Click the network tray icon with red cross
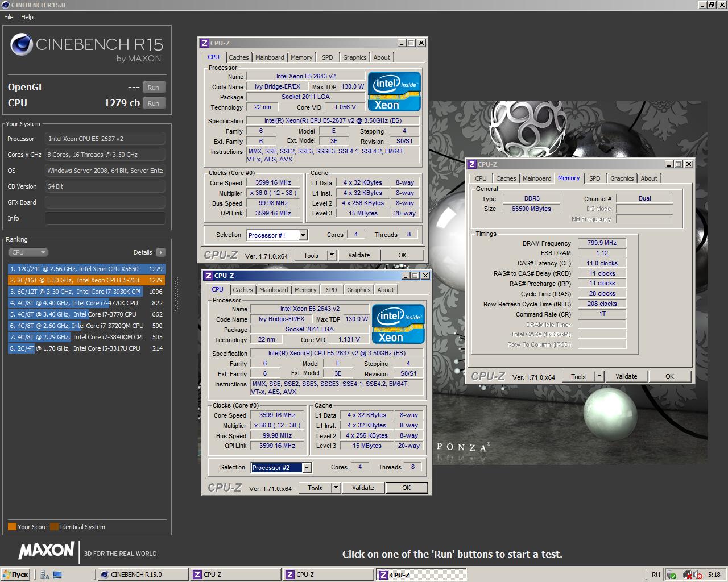 [687, 575]
